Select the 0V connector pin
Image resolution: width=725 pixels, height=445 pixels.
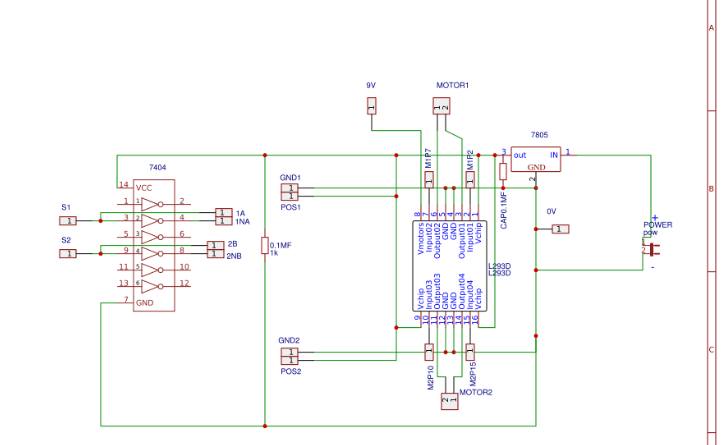click(559, 228)
